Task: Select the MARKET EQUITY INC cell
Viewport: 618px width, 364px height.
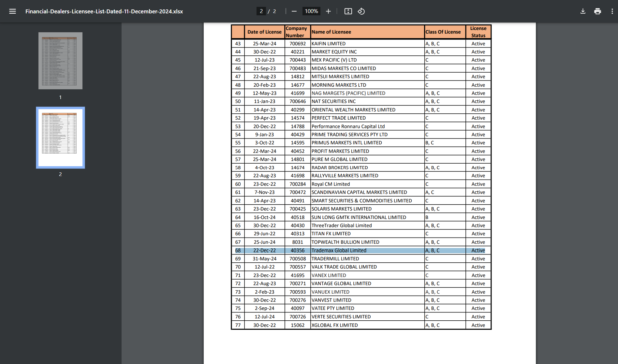Action: 367,52
